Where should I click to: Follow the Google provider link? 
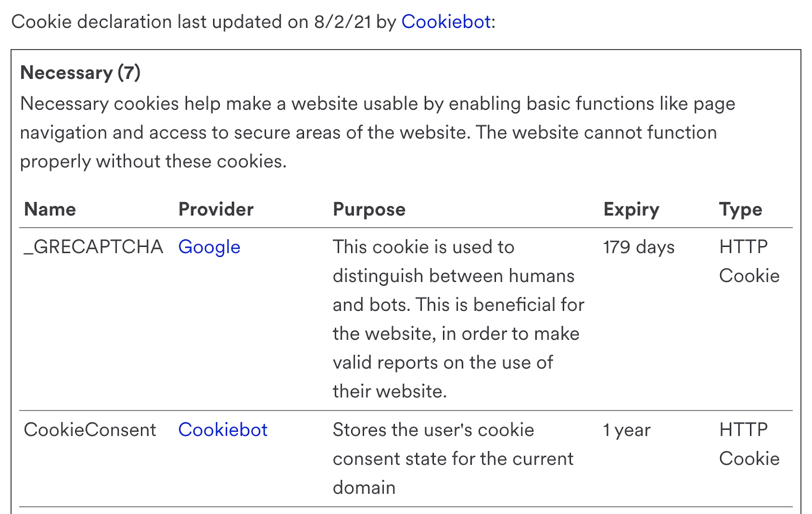tap(209, 247)
